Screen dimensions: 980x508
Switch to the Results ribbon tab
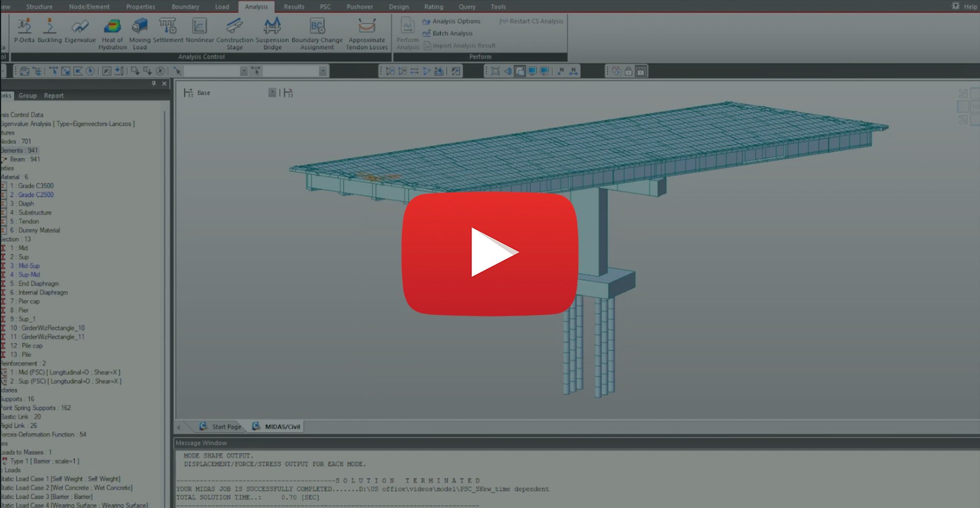point(294,6)
